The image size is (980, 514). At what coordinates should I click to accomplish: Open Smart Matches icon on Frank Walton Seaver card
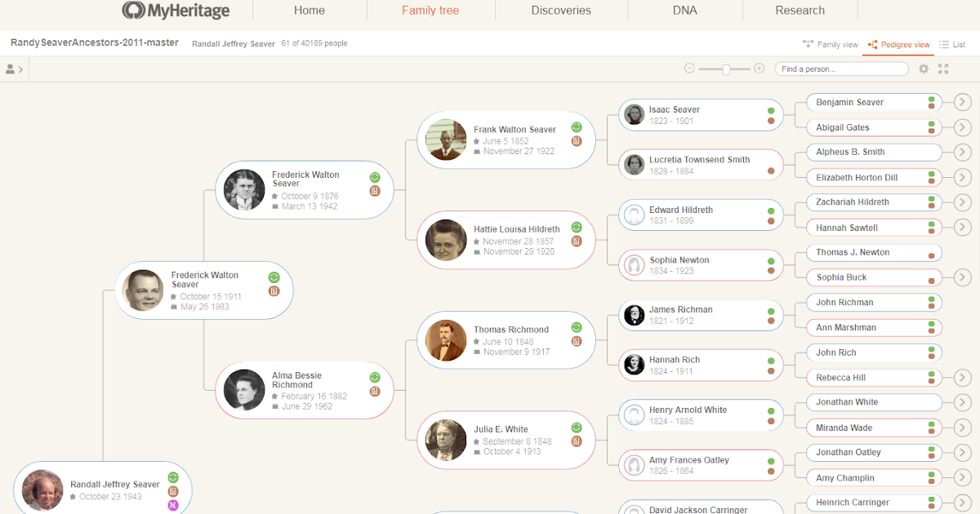[x=576, y=128]
